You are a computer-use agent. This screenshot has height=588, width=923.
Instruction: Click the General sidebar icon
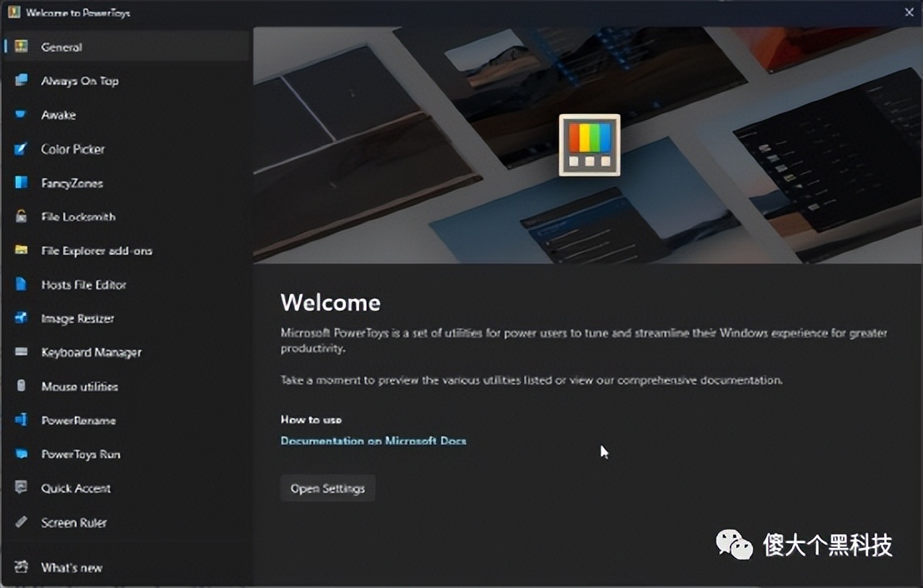point(21,47)
